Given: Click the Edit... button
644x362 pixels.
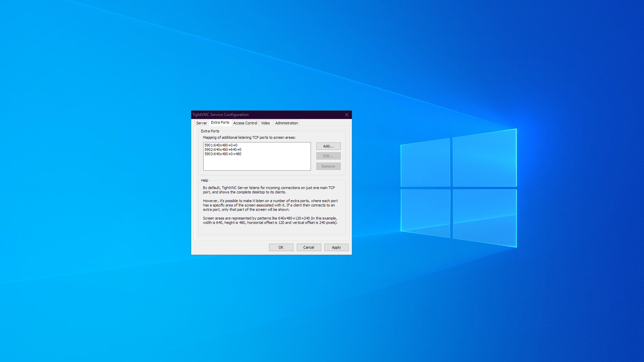Looking at the screenshot, I should click(x=328, y=156).
